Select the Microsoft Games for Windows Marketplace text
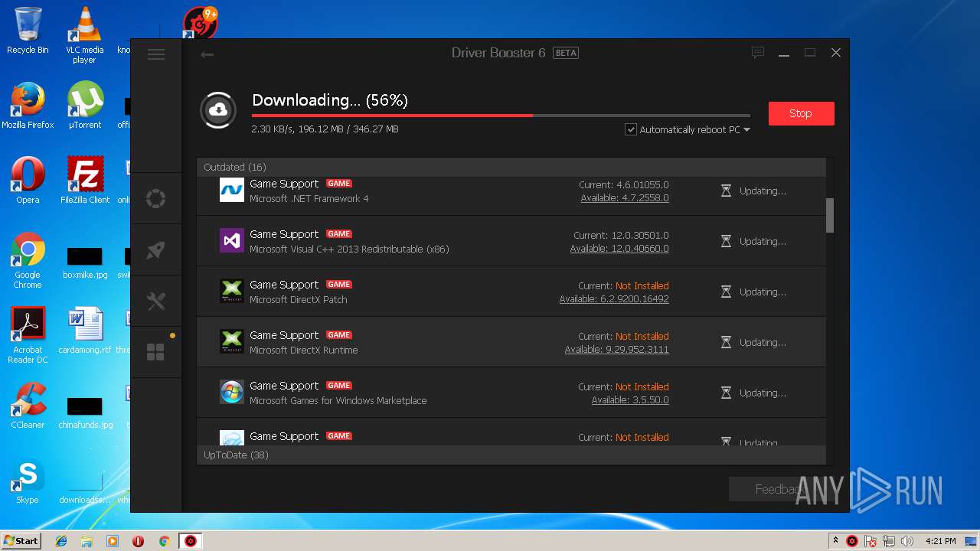This screenshot has height=551, width=980. [338, 401]
